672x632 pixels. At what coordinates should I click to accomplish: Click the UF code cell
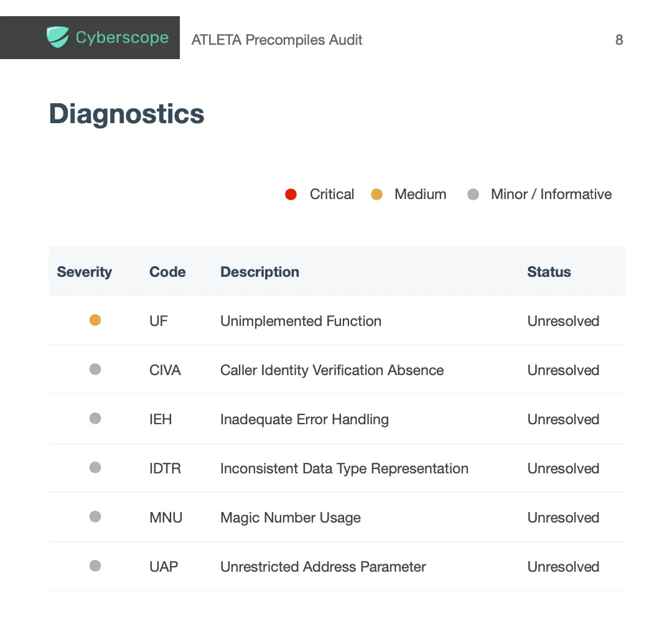(159, 321)
